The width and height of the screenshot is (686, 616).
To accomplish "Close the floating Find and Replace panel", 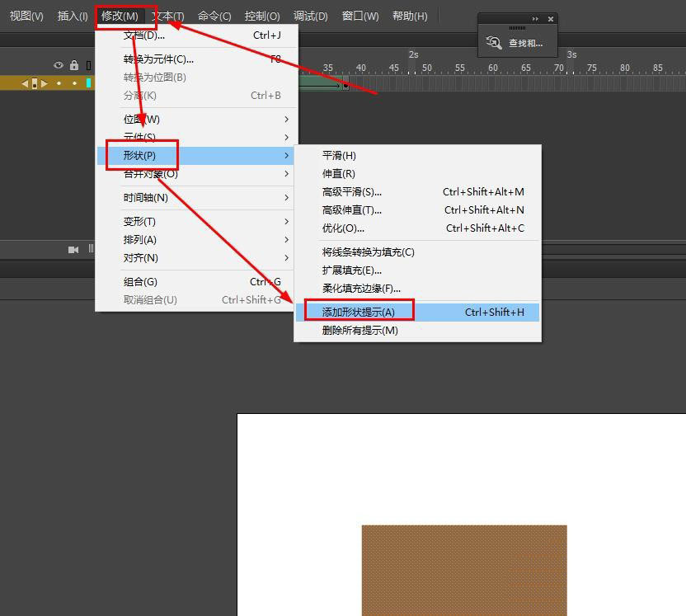I will pos(551,19).
